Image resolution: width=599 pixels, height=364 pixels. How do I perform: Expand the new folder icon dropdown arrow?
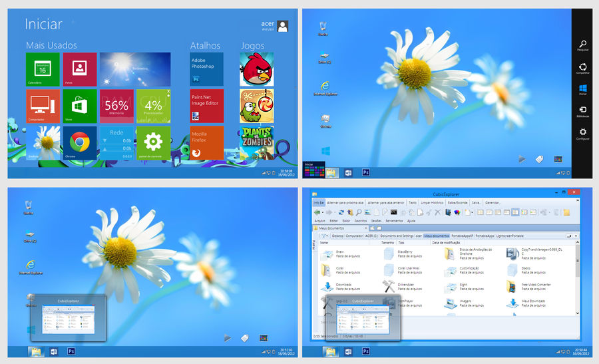(x=472, y=213)
